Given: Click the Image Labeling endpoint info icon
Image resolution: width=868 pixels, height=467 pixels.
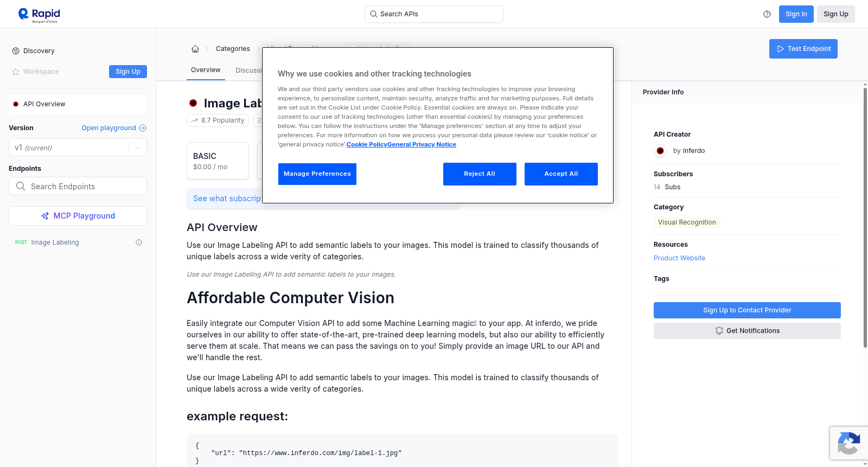Looking at the screenshot, I should (139, 242).
